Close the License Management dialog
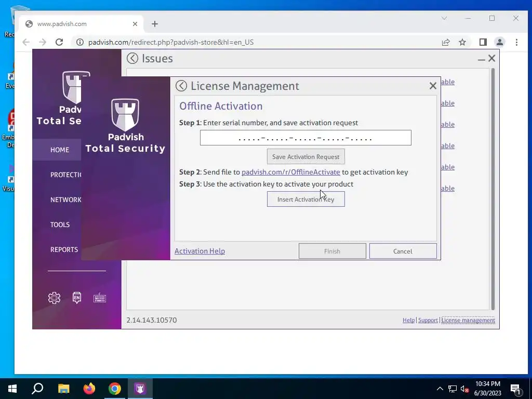Image resolution: width=532 pixels, height=399 pixels. tap(433, 86)
